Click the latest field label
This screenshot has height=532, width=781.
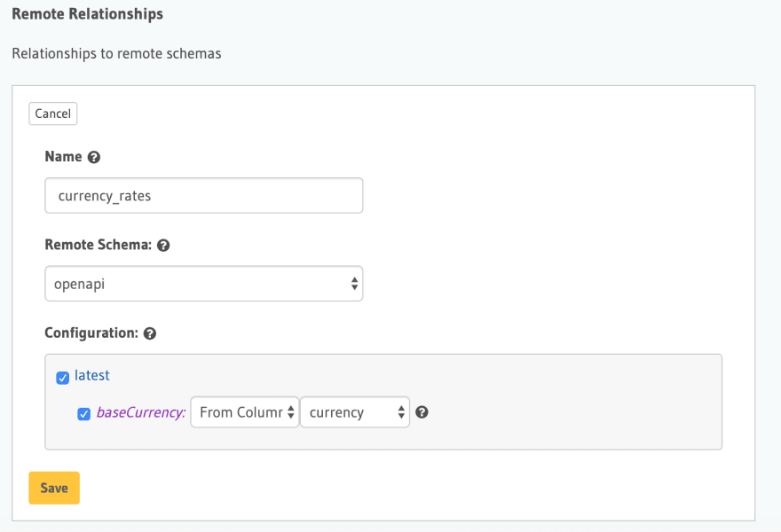pos(92,375)
